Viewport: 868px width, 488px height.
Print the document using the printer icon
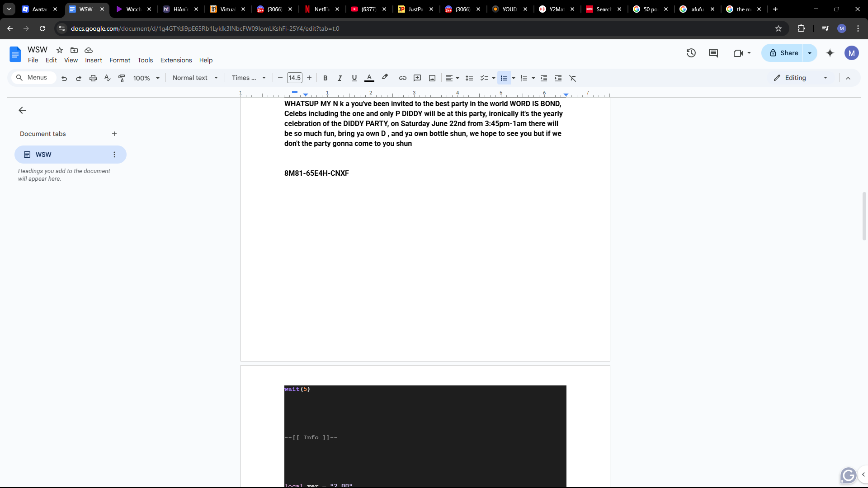pos(93,78)
